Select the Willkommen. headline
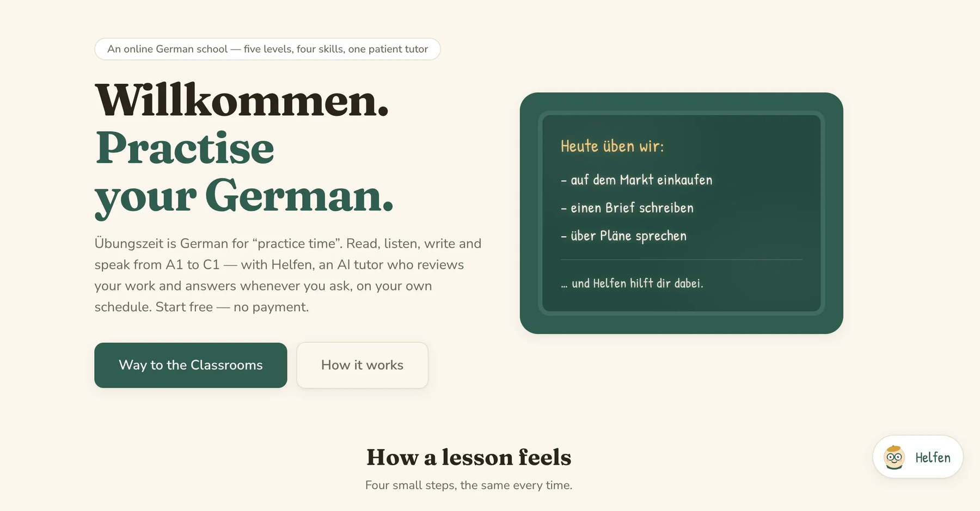 242,101
